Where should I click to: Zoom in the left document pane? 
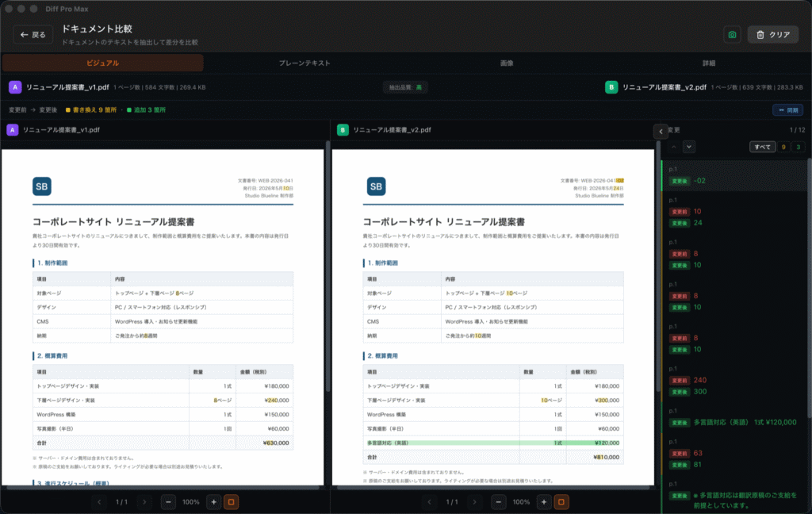point(213,502)
